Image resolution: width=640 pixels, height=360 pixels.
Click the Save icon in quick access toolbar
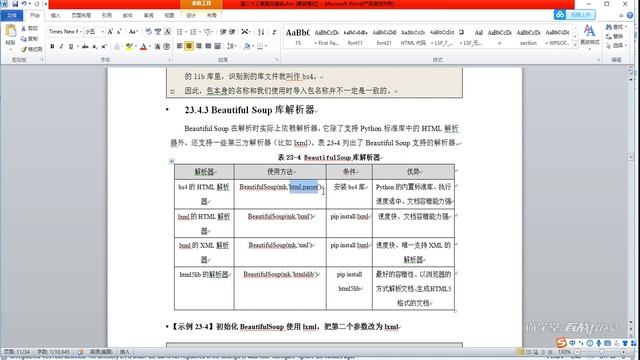point(15,4)
